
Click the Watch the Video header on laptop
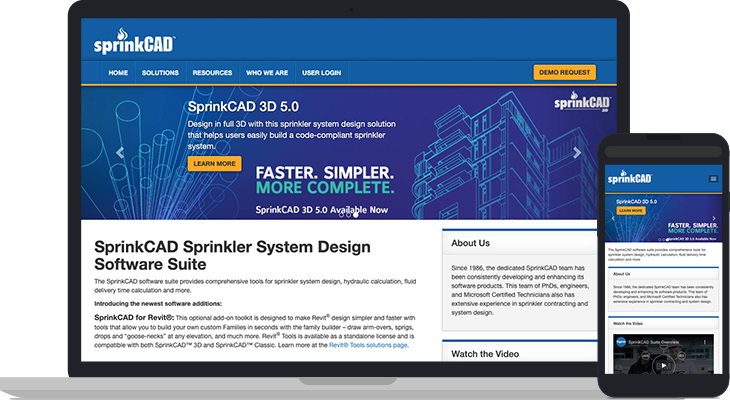click(519, 354)
